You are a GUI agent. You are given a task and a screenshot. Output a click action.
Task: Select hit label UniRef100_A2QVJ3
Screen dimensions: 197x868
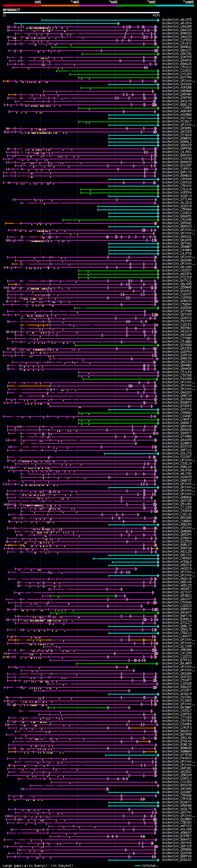coord(177,196)
